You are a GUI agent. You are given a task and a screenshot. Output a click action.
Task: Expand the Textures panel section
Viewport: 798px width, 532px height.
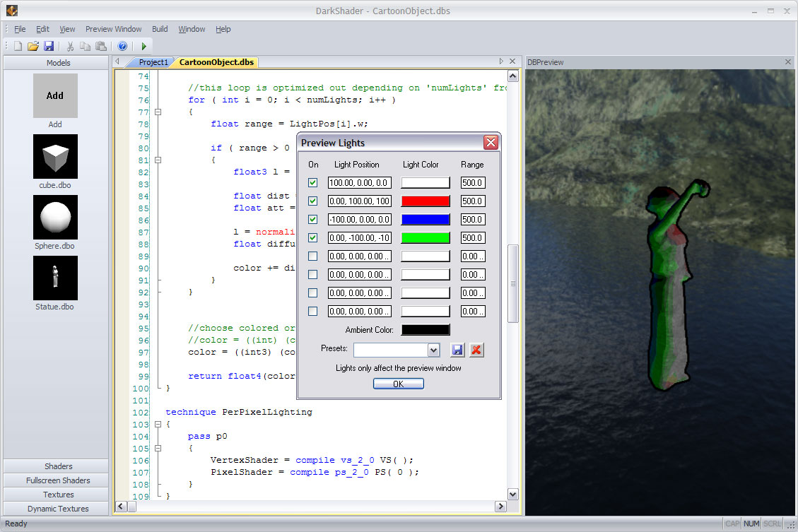coord(58,495)
